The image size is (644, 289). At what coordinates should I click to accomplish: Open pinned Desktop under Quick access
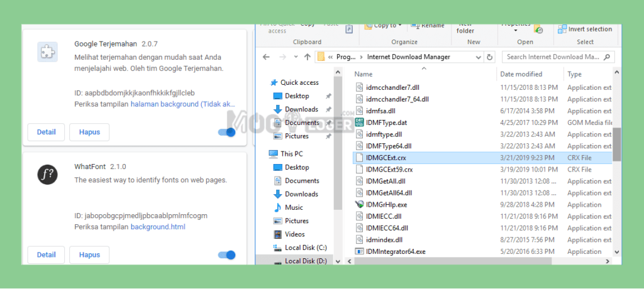pos(297,95)
